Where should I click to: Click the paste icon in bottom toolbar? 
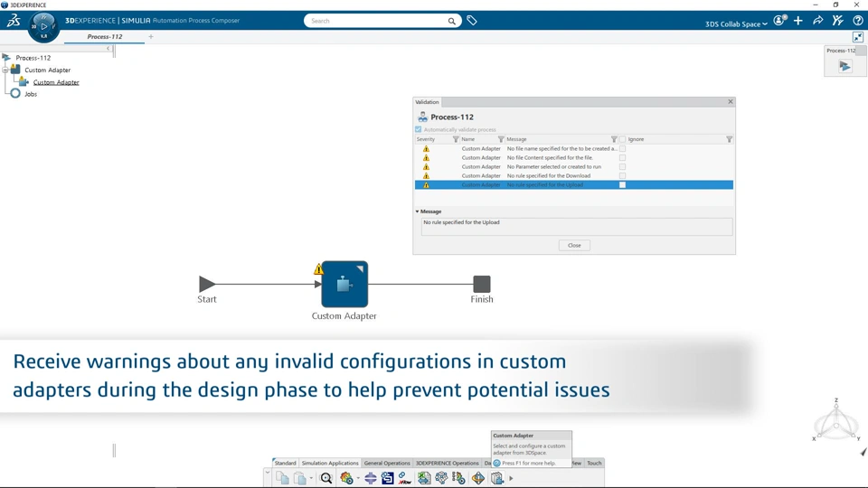(x=299, y=478)
